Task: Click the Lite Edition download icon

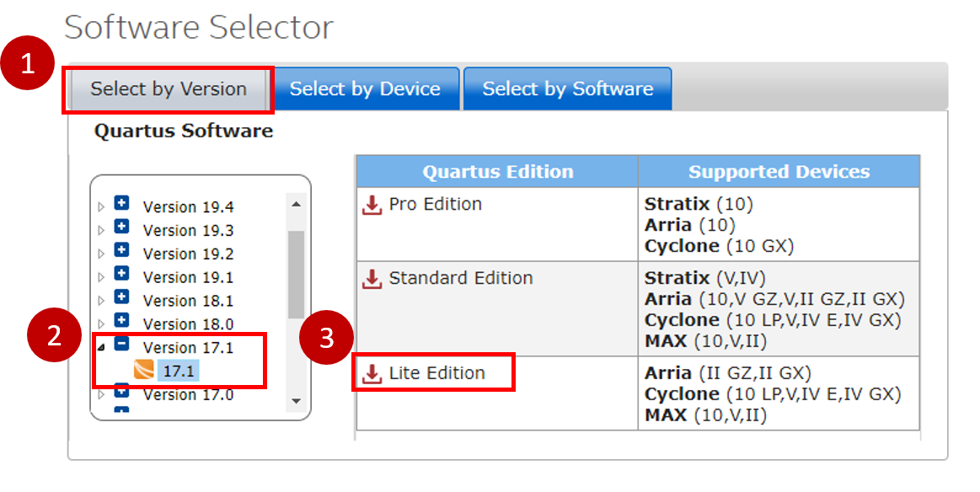Action: [372, 374]
